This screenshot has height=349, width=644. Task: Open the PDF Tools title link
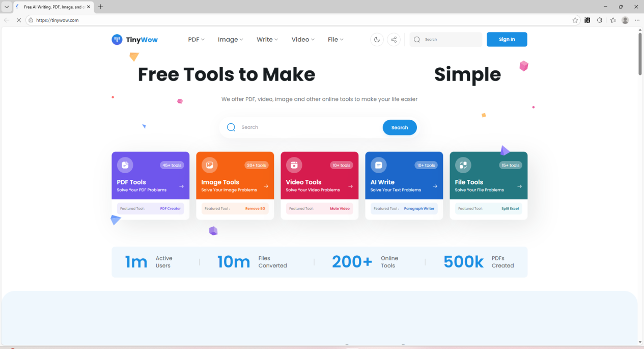coord(131,182)
